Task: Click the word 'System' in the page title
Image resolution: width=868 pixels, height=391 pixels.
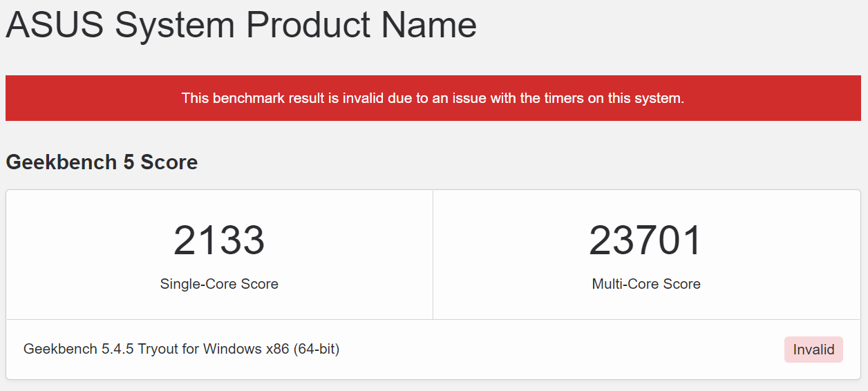Action: pyautogui.click(x=175, y=25)
